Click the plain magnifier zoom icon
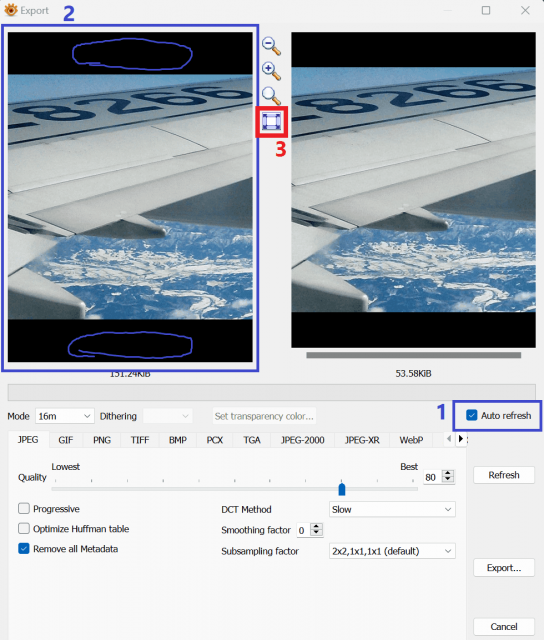Screen dimensions: 544x640 (x=271, y=96)
